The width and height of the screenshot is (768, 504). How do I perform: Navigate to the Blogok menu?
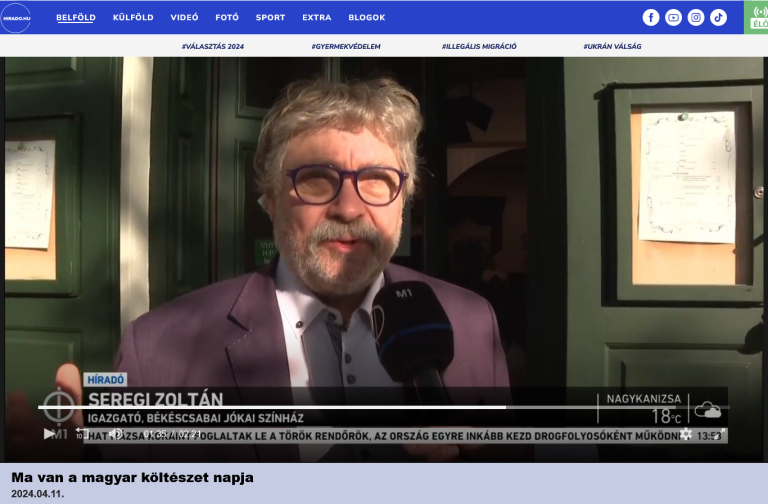(366, 18)
